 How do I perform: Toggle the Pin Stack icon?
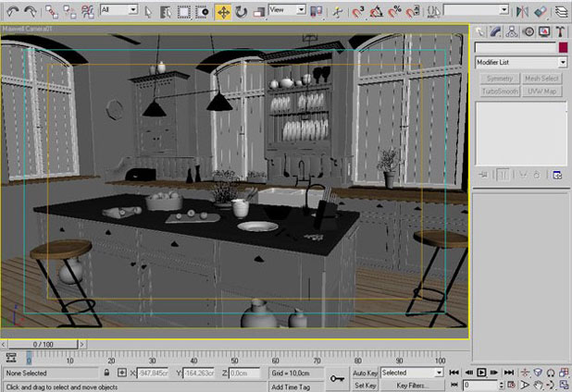click(483, 175)
